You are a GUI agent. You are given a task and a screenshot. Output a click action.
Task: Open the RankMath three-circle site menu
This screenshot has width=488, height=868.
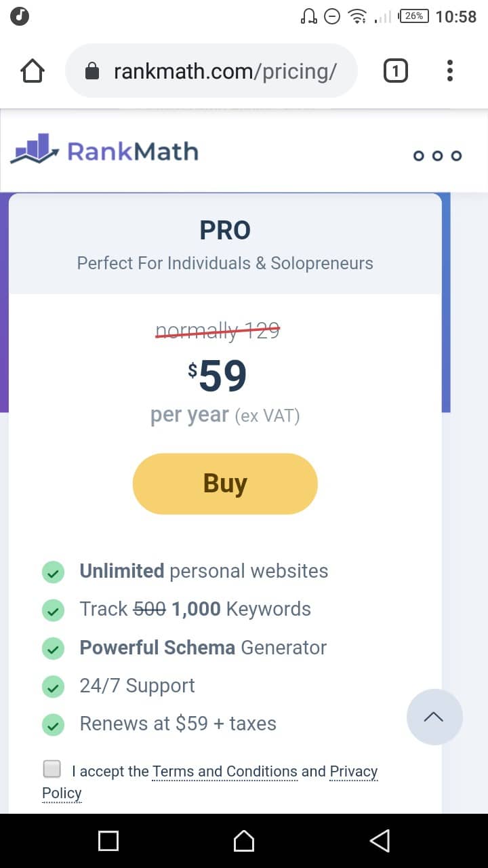(437, 155)
